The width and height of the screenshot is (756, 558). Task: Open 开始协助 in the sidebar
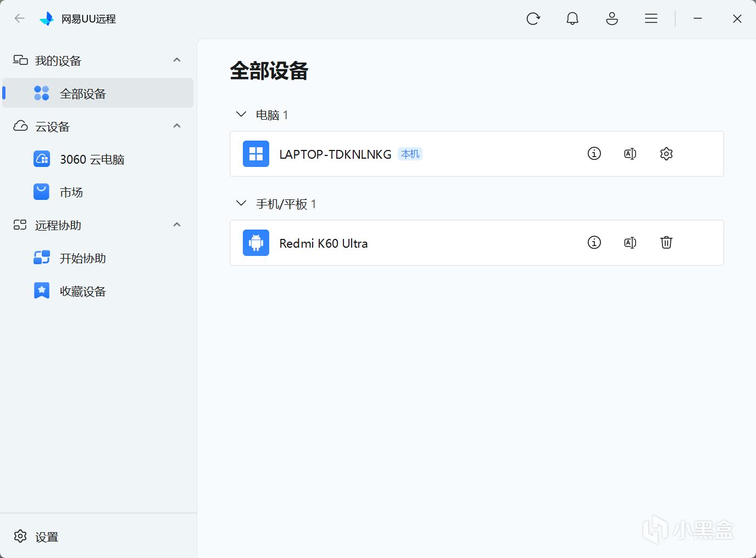tap(82, 258)
